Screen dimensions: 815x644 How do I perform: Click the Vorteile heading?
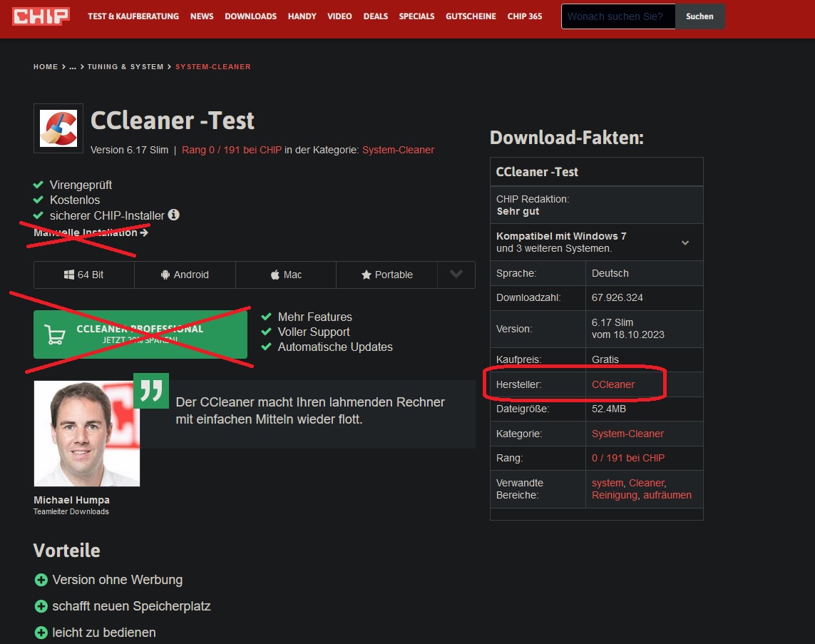tap(66, 551)
